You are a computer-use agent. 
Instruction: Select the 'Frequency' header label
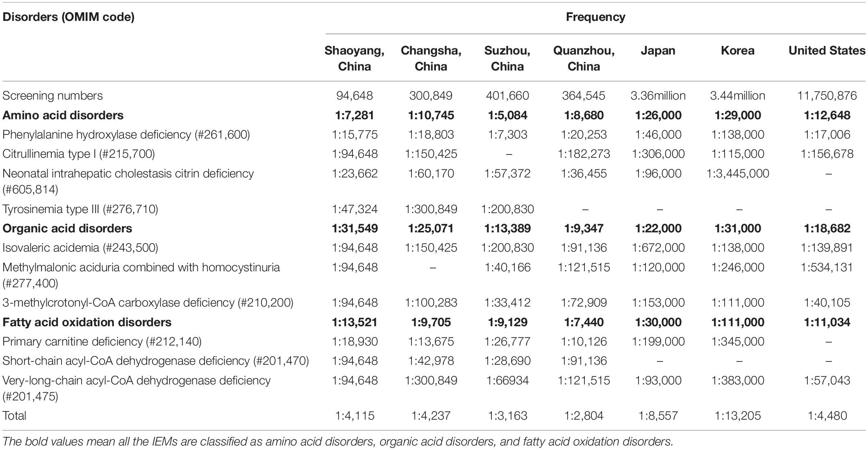coord(595,17)
